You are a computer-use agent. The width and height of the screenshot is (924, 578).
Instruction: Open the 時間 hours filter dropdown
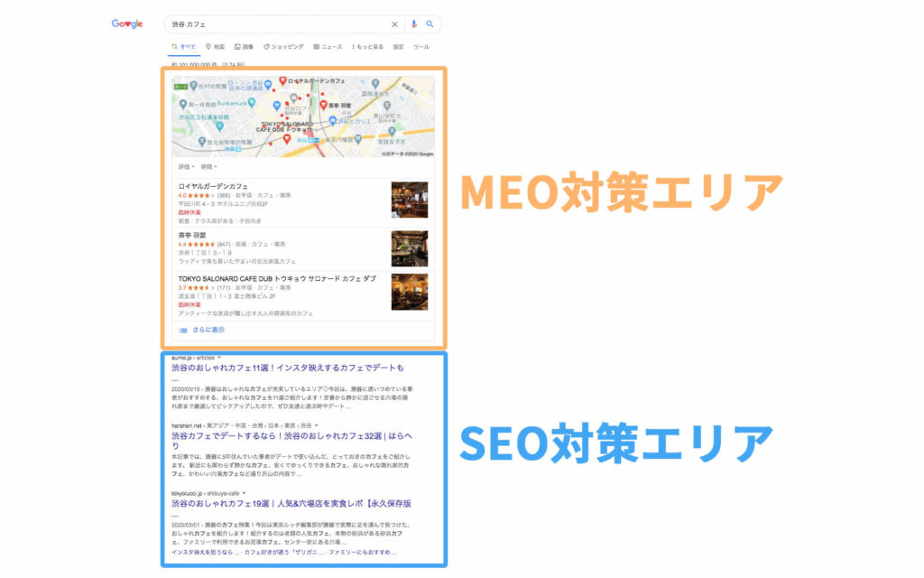(210, 167)
